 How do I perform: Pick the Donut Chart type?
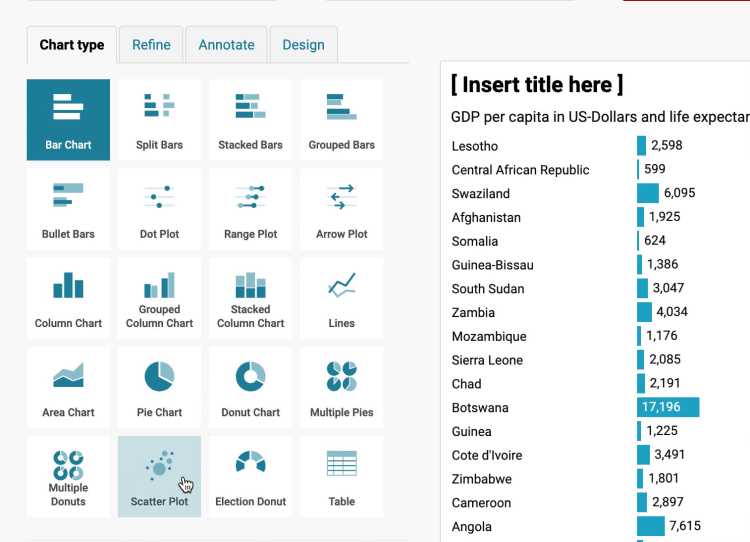[251, 387]
